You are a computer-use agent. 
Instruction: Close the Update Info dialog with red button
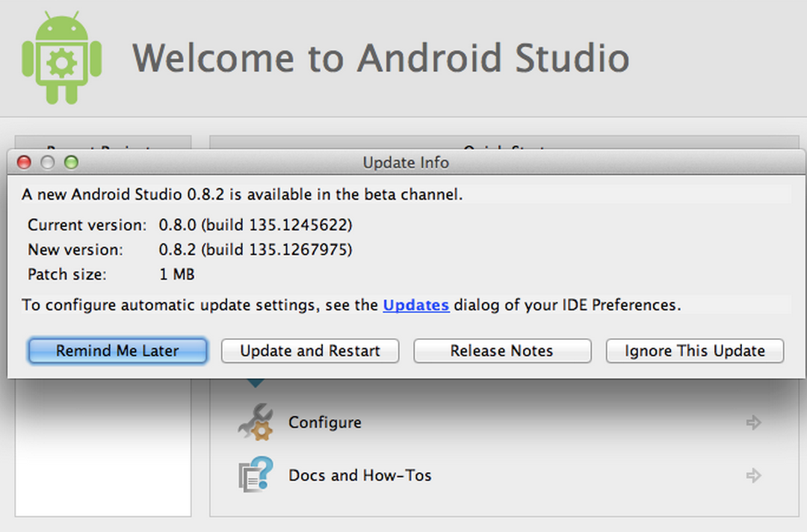pyautogui.click(x=24, y=163)
